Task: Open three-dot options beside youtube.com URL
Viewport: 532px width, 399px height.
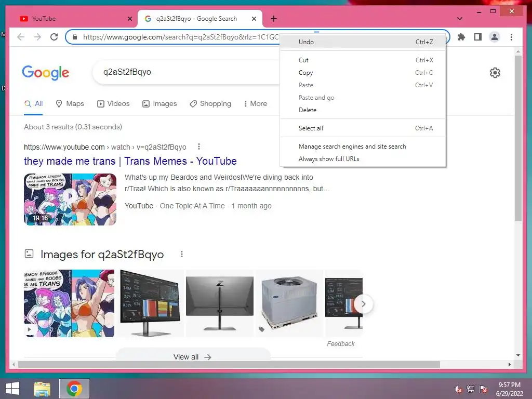Action: pyautogui.click(x=199, y=147)
